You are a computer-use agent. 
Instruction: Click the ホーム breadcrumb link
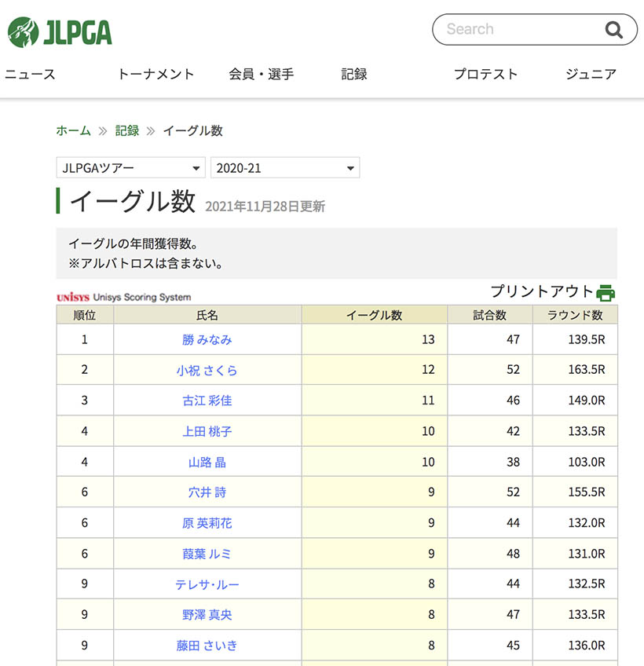(x=73, y=131)
